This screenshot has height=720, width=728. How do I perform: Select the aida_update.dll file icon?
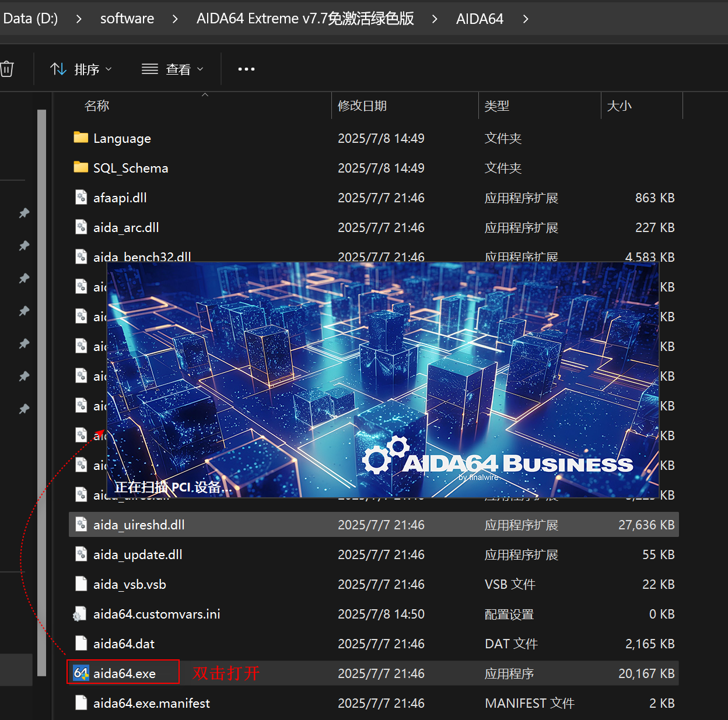(x=81, y=554)
